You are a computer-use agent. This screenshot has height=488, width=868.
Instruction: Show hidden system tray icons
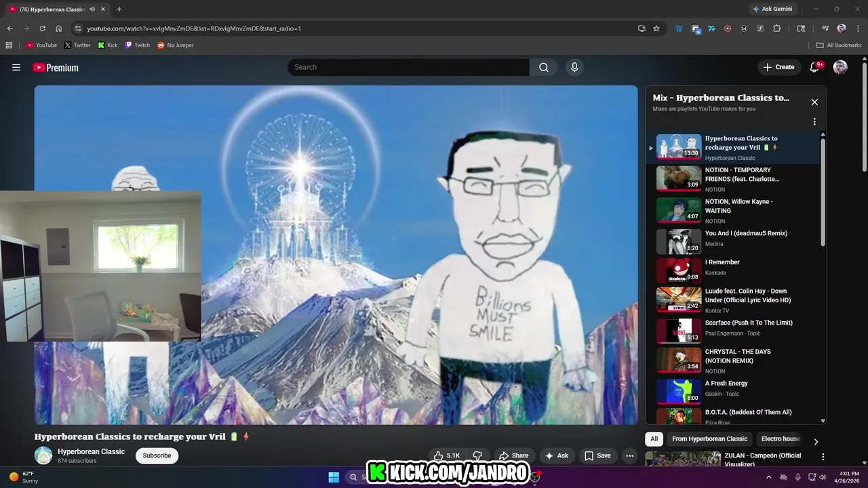click(x=768, y=477)
